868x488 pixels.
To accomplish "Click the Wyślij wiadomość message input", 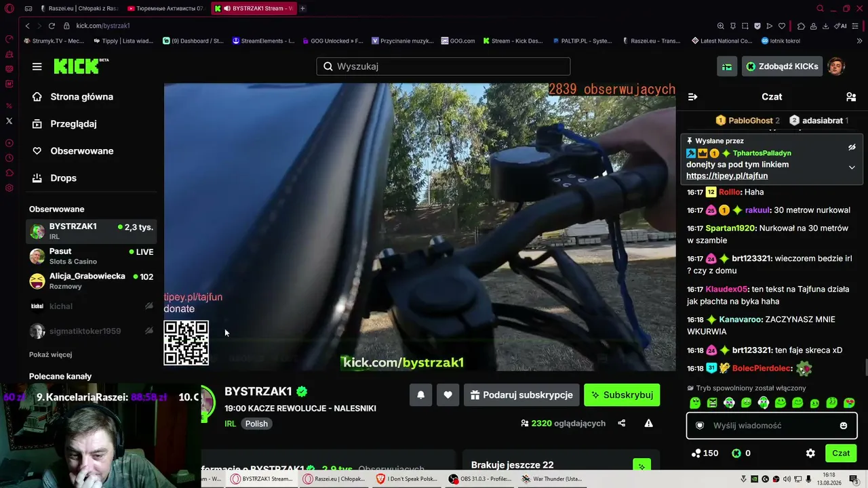I will (x=772, y=426).
